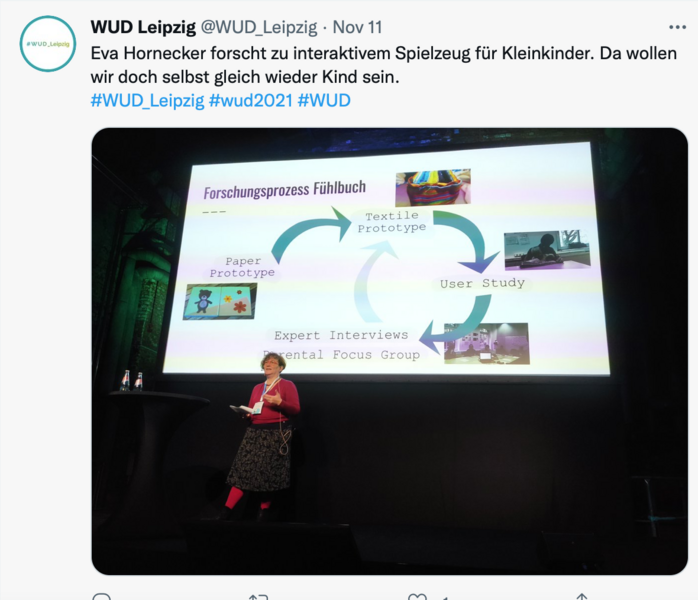The width and height of the screenshot is (698, 600).
Task: Click the rainbow textile picture on slide
Action: point(433,187)
